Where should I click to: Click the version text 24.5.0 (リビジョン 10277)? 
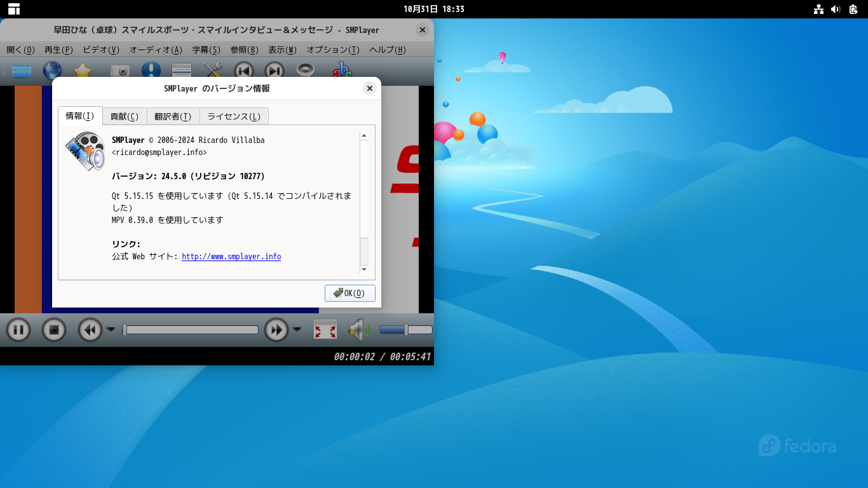pyautogui.click(x=213, y=176)
